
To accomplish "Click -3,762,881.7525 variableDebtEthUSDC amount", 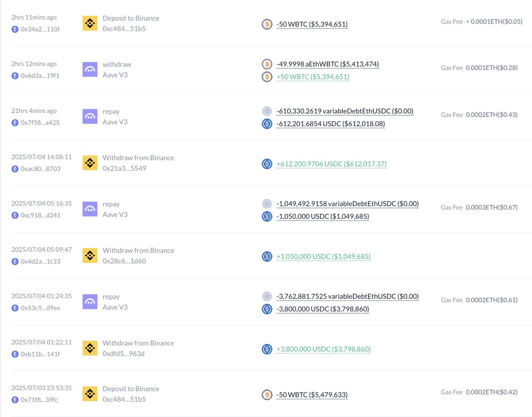I will (348, 296).
